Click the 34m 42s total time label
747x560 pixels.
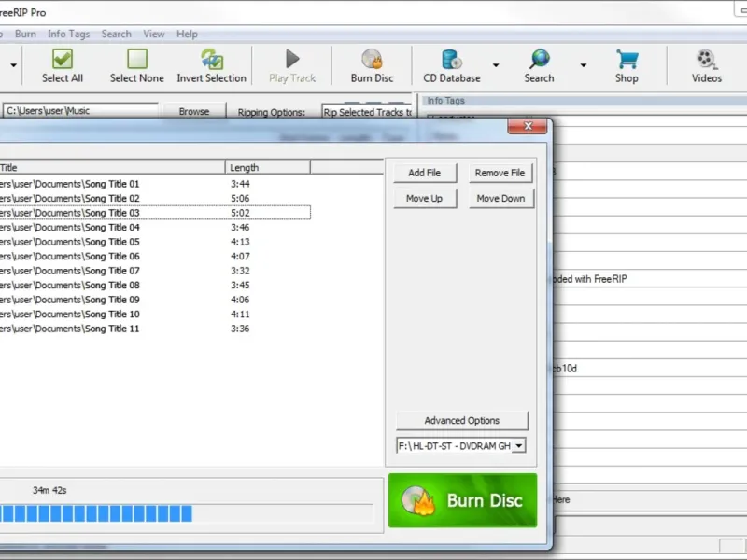click(49, 490)
